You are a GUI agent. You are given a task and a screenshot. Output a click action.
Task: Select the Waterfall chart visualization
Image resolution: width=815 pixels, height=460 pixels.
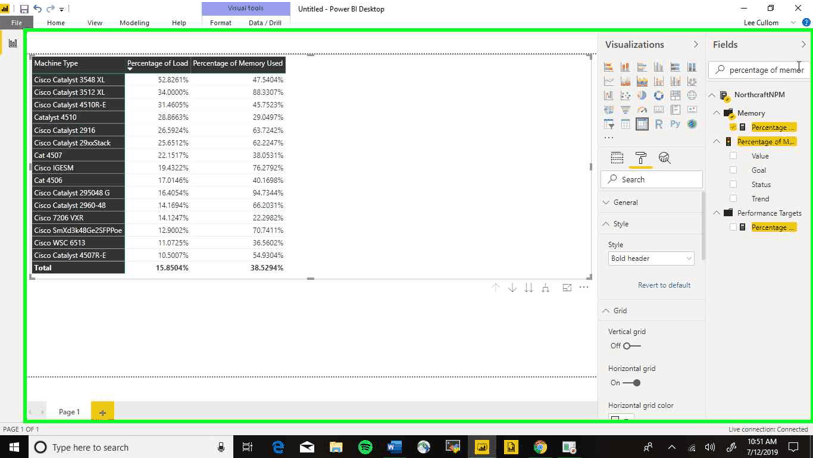pyautogui.click(x=609, y=96)
